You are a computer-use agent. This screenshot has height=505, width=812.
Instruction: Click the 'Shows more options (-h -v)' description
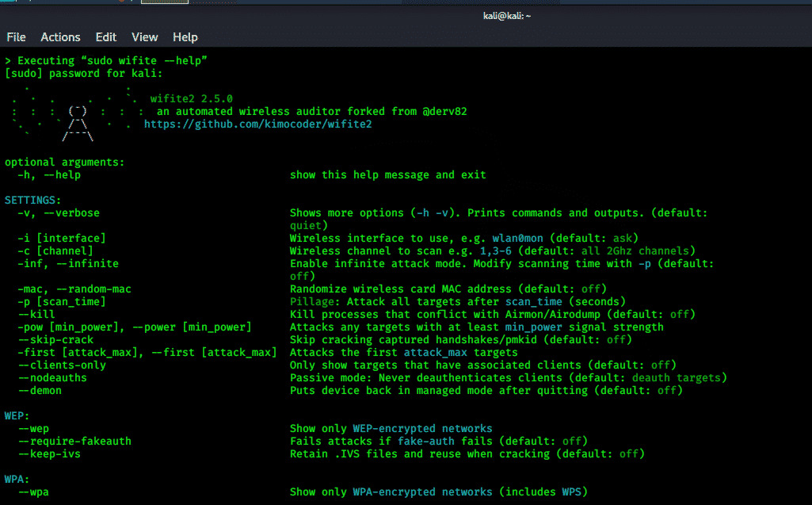(x=498, y=219)
